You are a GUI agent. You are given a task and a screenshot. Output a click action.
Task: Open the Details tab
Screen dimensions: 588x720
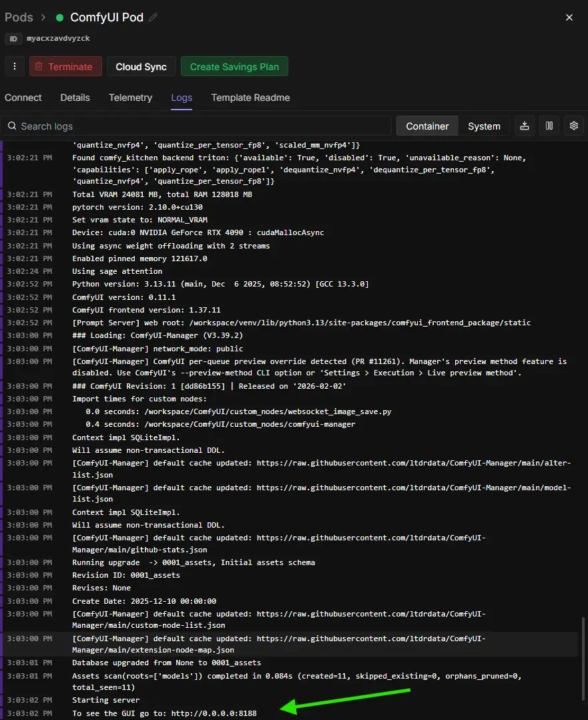[75, 98]
